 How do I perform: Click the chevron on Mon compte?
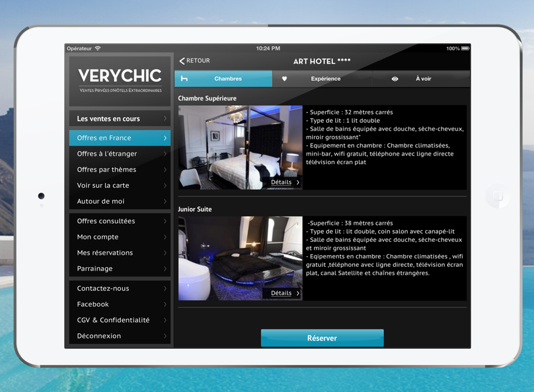point(165,237)
